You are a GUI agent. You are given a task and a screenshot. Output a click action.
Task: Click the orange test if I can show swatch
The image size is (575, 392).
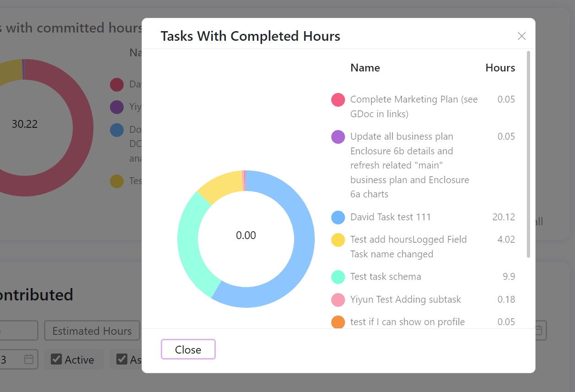click(338, 322)
